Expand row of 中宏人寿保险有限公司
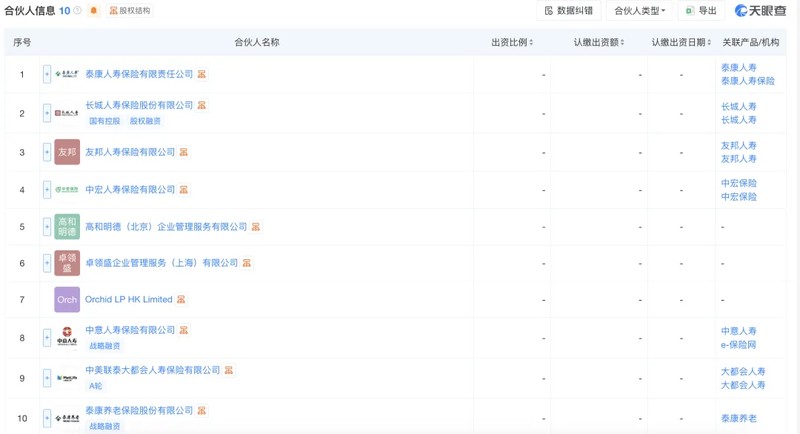Screen dimensions: 800x434 47,190
